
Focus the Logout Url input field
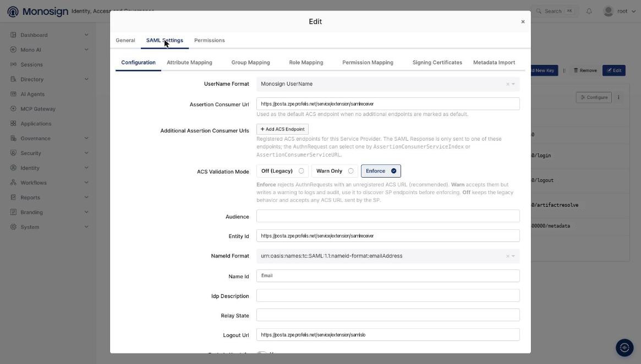tap(388, 335)
